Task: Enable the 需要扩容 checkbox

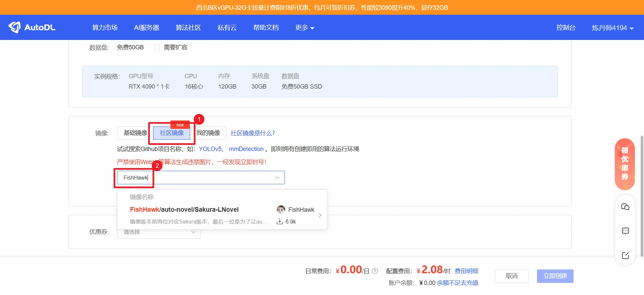Action: tap(157, 47)
